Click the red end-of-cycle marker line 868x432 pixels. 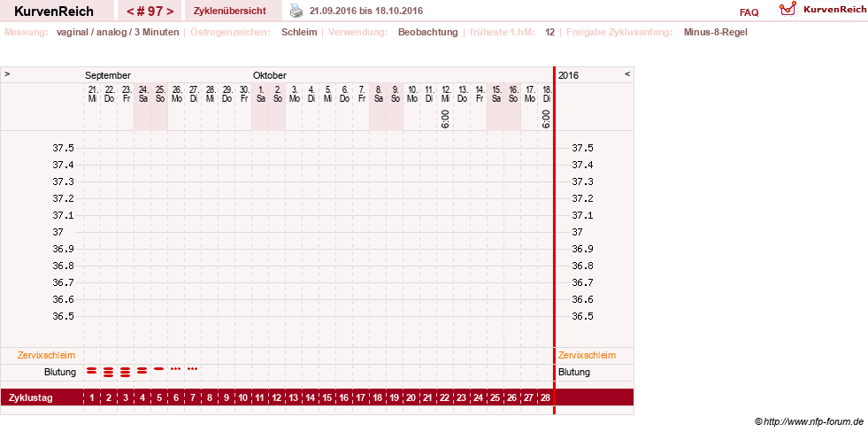pyautogui.click(x=554, y=241)
